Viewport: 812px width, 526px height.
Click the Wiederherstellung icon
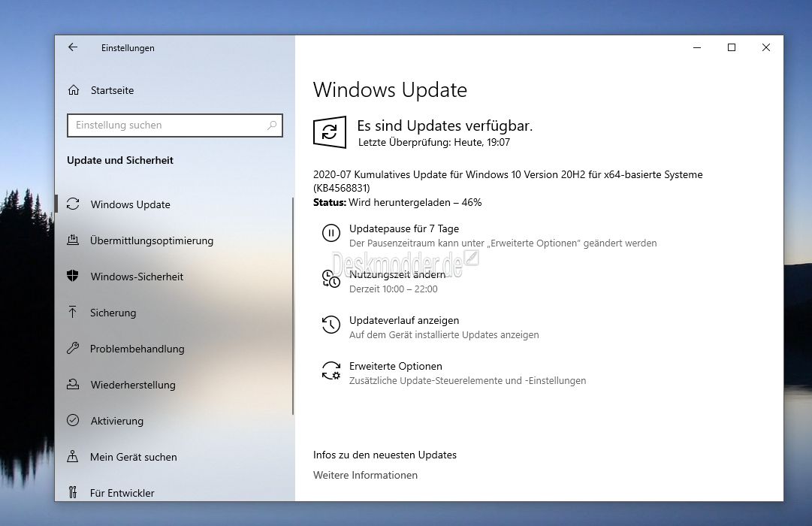73,384
